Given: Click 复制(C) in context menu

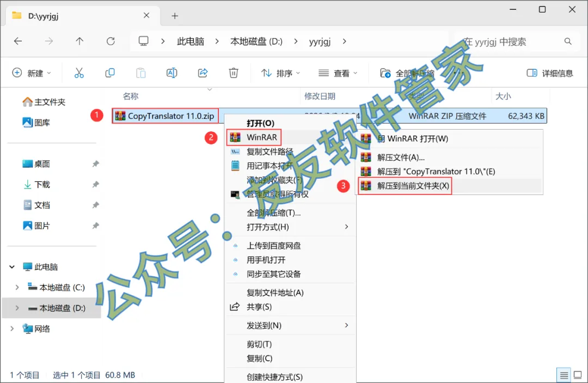Looking at the screenshot, I should pyautogui.click(x=291, y=358).
